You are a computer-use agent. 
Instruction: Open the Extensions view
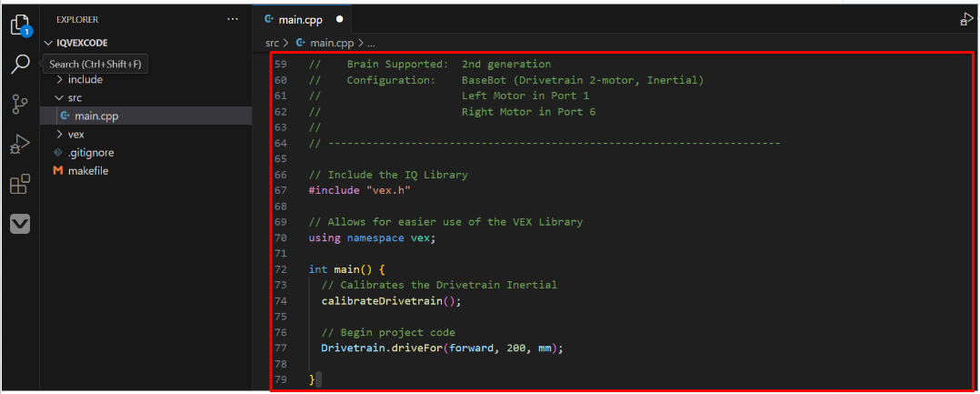[x=20, y=185]
